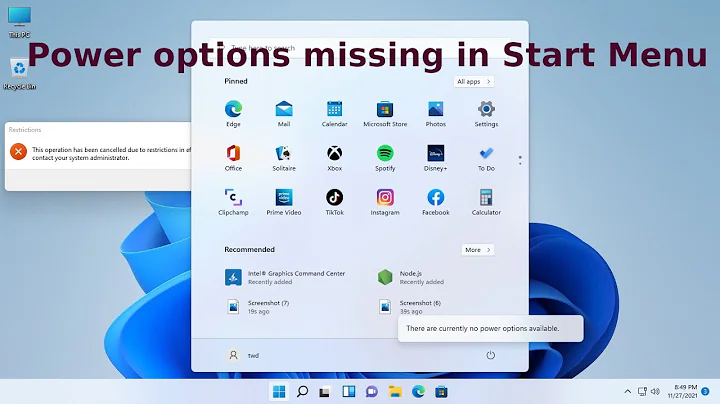The image size is (720, 404).
Task: Launch the Clipchamp app
Action: pos(233,202)
